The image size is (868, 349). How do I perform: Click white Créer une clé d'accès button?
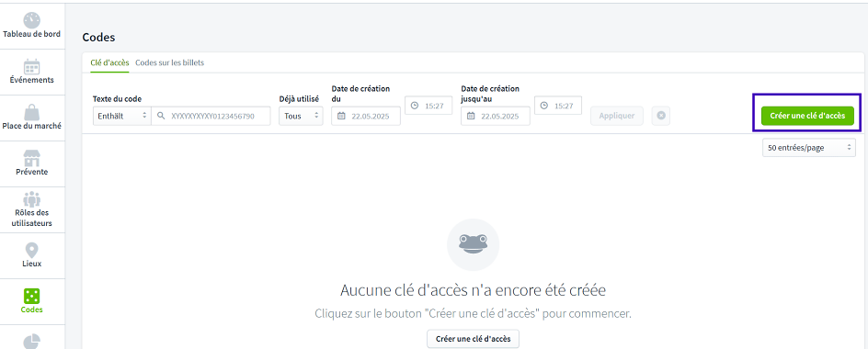pyautogui.click(x=474, y=339)
